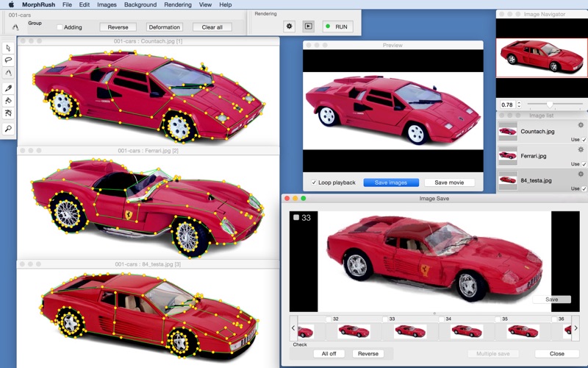Select the magnifier zoom tool
The image size is (588, 368).
click(8, 129)
